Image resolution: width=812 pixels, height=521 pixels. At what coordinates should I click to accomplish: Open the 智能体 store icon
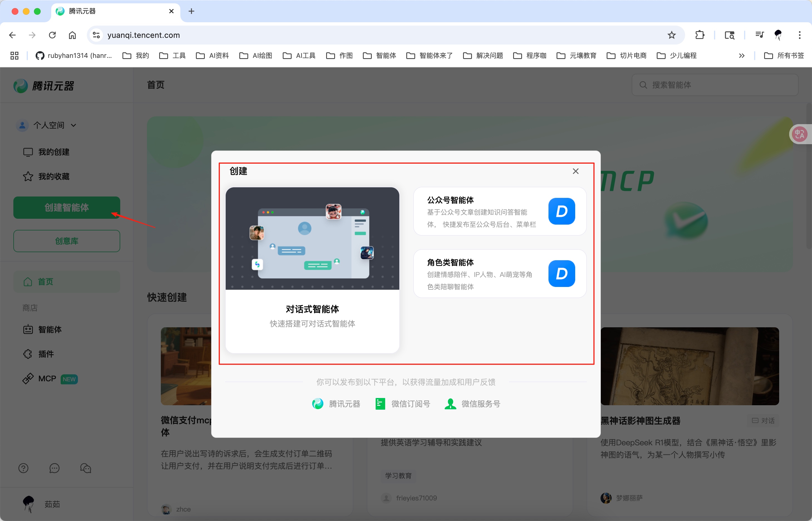coord(28,329)
